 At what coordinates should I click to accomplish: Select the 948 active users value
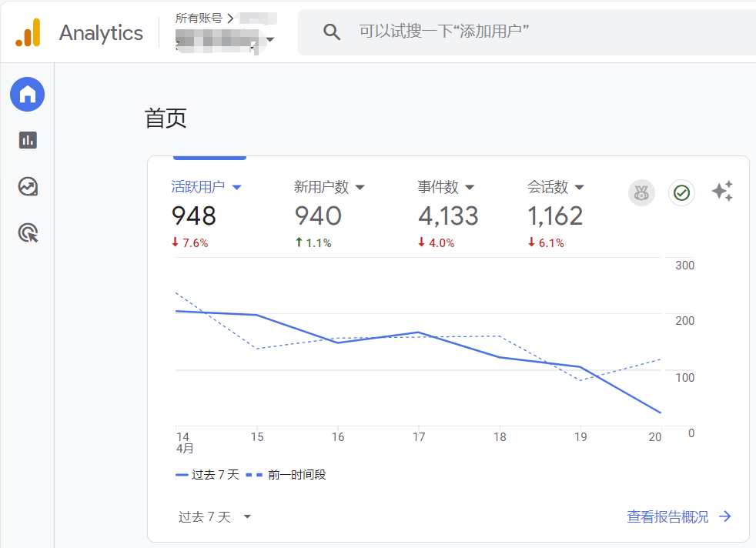[193, 216]
